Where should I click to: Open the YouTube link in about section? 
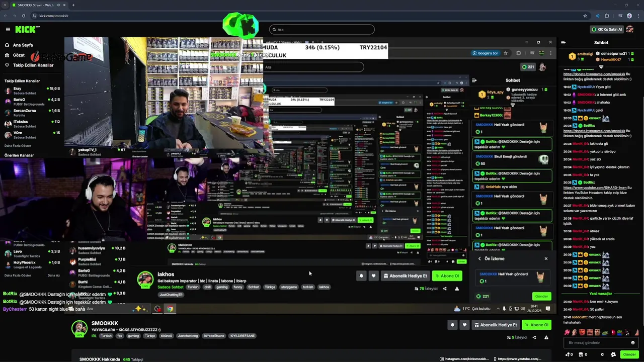[517, 359]
